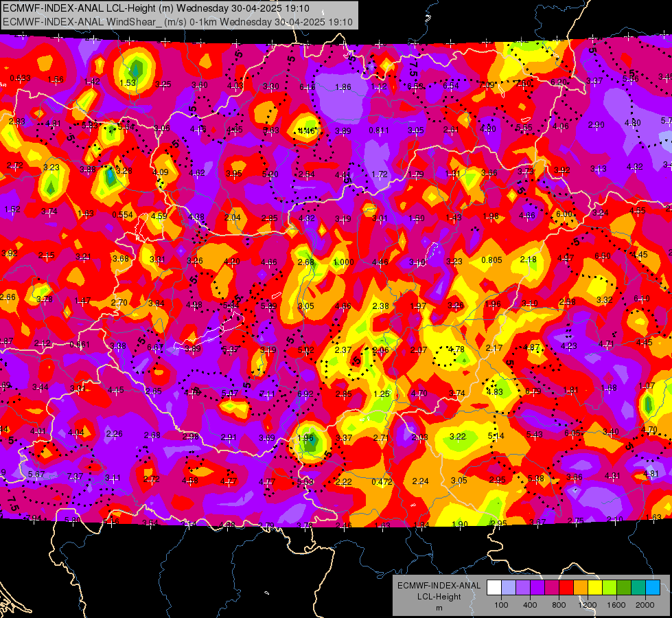Screen dimensions: 672x618
Task: Click the grid value "1.53" near green peak
Action: coord(128,83)
